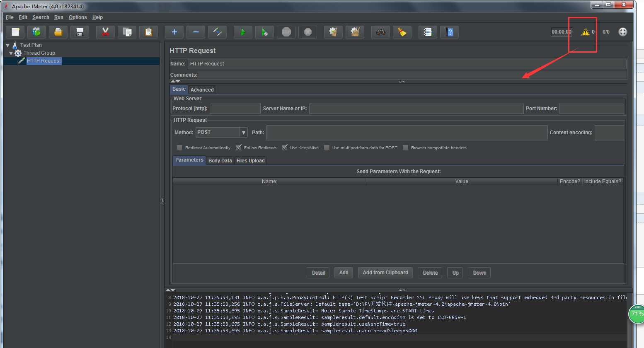Save the test plan with the floppy icon
Viewport: 644px width, 348px height.
(80, 32)
